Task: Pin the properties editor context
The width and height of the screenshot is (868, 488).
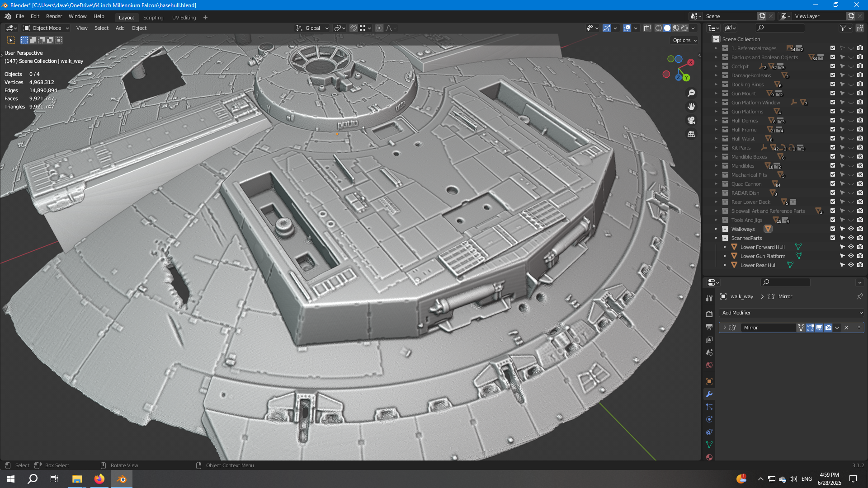Action: point(859,296)
